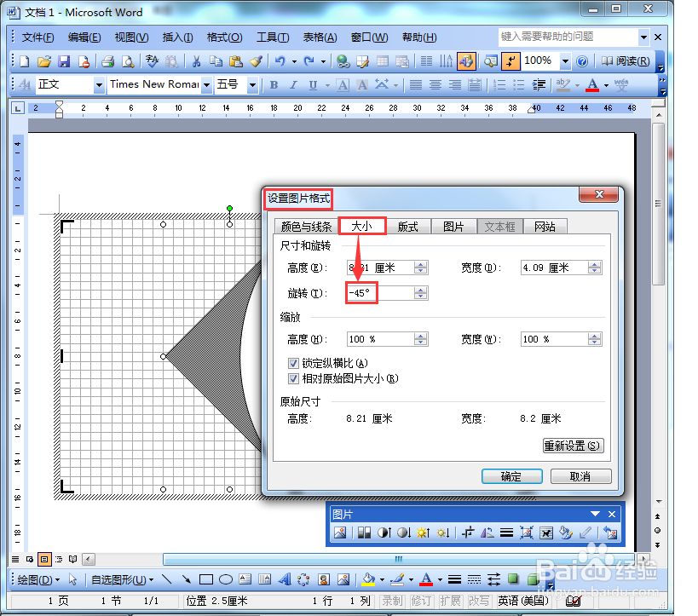
Task: Select the Crop tool in 图片 toolbar
Action: tap(467, 533)
